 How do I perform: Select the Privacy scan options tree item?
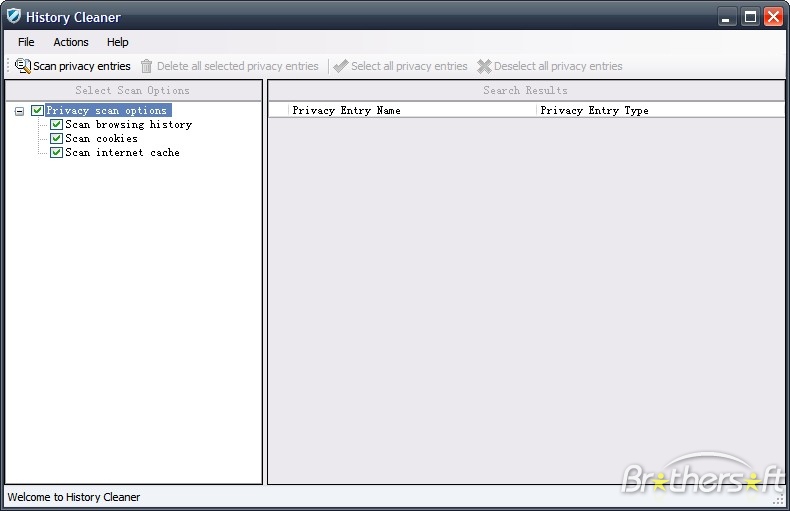[x=107, y=110]
